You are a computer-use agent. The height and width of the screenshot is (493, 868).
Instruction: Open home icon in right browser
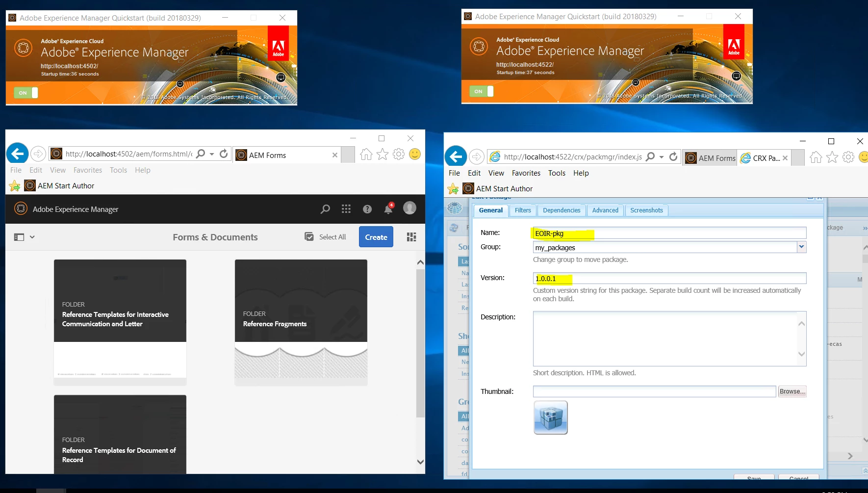click(816, 157)
